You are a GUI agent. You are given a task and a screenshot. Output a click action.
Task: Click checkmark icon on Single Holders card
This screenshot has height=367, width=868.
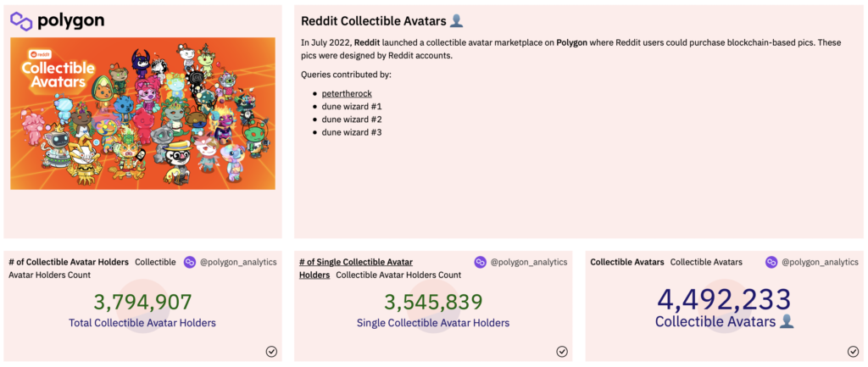pyautogui.click(x=562, y=351)
